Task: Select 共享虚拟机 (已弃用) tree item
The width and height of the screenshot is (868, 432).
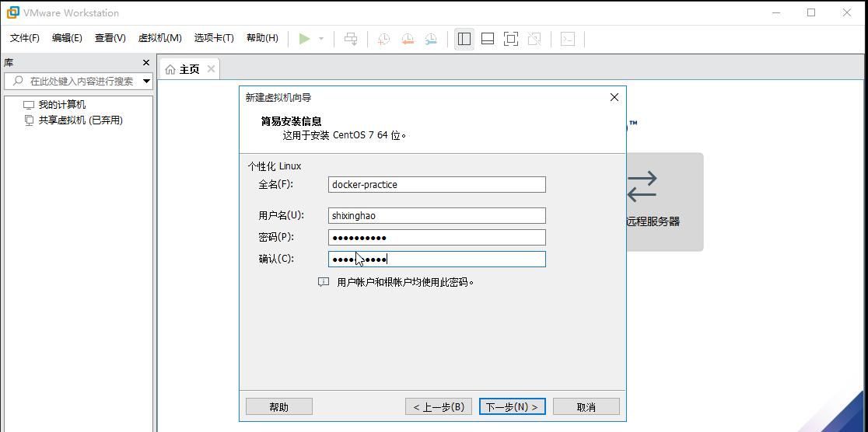Action: pos(80,120)
